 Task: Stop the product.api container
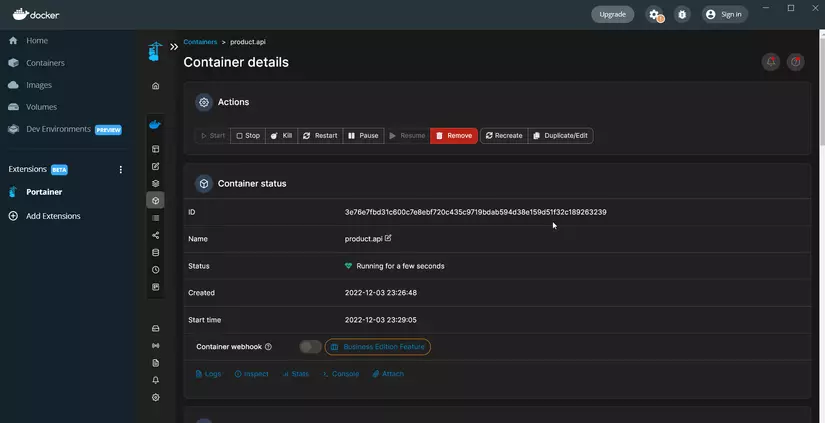248,136
